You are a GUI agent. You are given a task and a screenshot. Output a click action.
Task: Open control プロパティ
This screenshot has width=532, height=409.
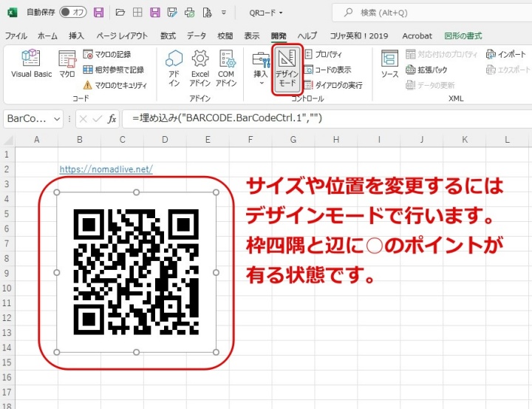[x=324, y=54]
